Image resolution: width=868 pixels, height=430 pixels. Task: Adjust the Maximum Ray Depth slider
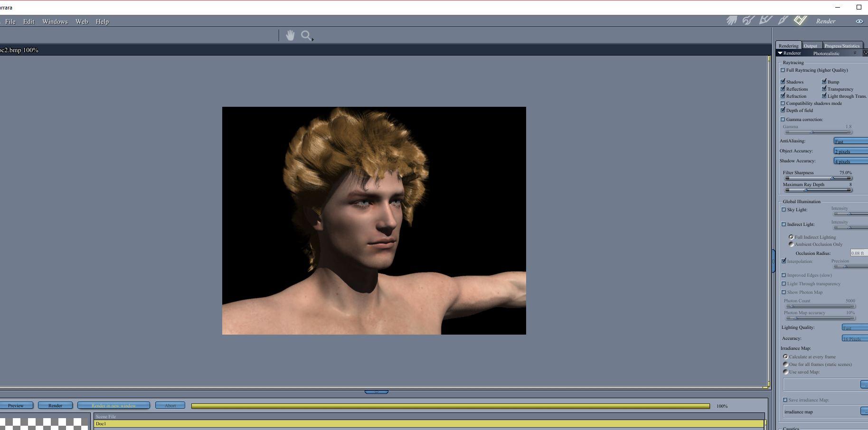click(x=818, y=190)
